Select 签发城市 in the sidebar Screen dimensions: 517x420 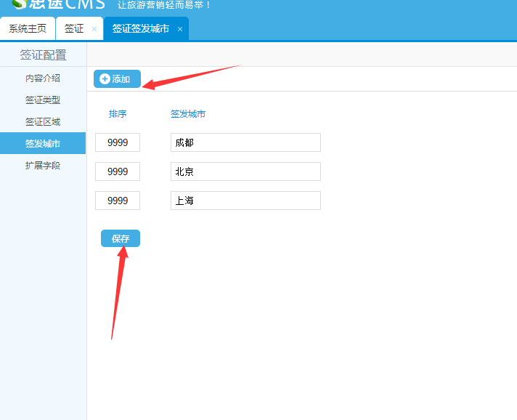coord(43,144)
